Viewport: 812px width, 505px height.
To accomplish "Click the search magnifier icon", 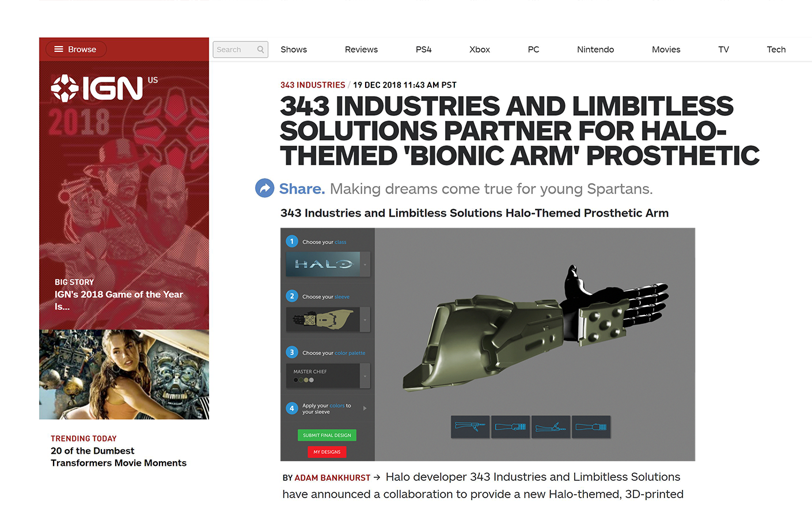I will tap(260, 50).
